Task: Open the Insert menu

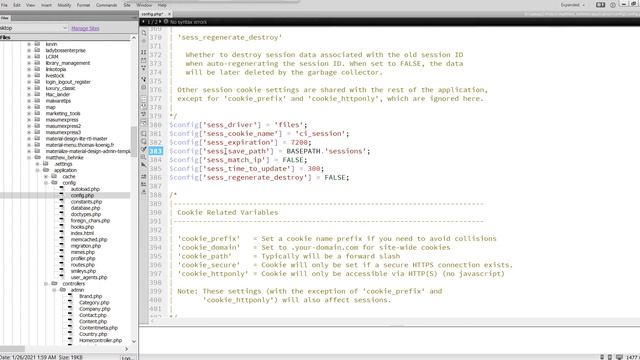Action: [46, 5]
